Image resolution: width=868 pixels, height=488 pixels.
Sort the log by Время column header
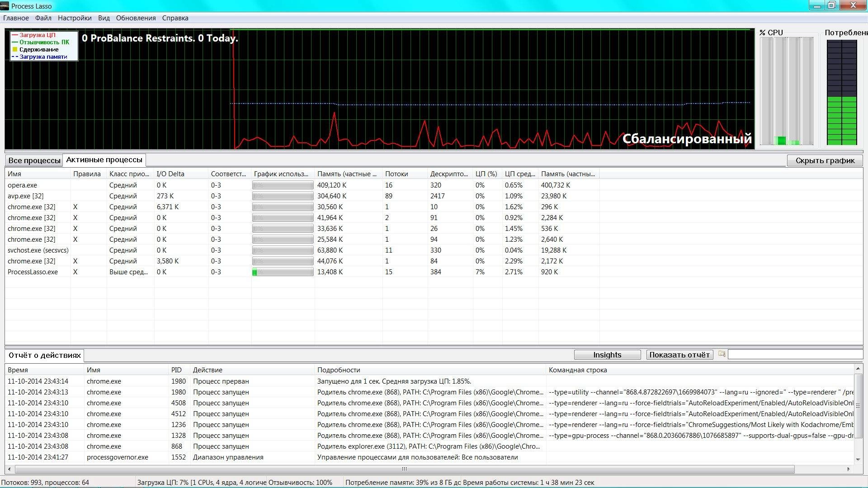coord(45,370)
